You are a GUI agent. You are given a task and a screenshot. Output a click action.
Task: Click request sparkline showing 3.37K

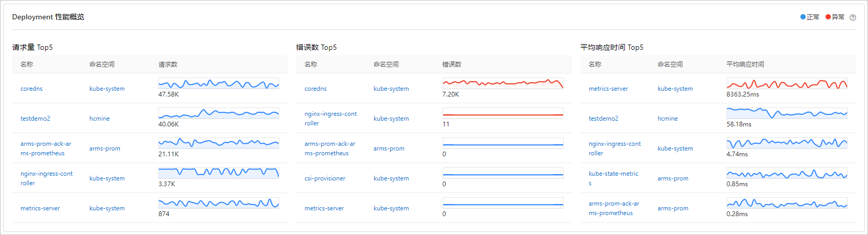coord(218,173)
